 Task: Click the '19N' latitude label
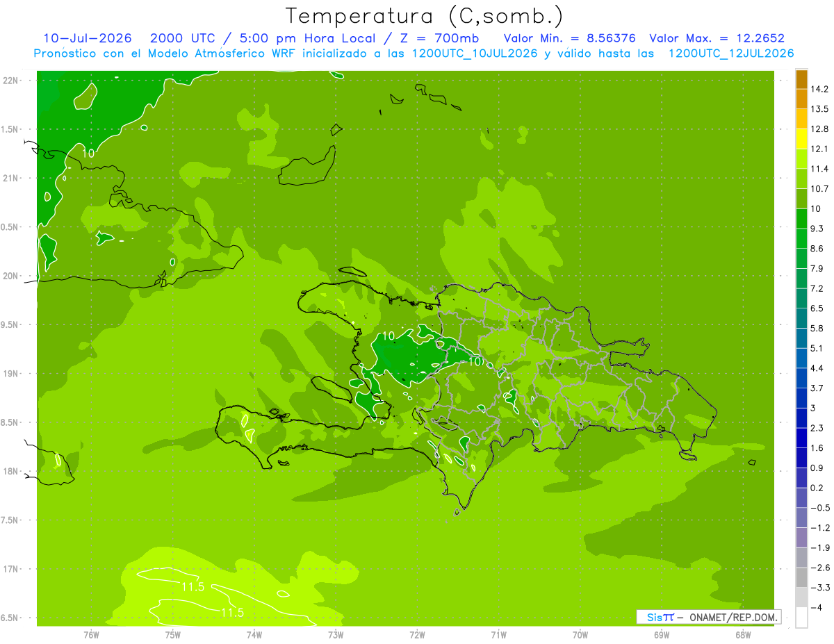point(10,374)
